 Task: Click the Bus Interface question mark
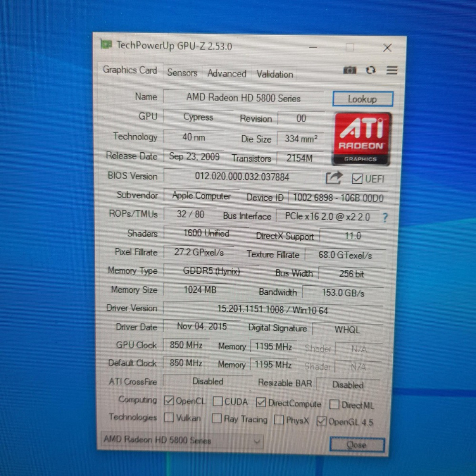point(385,217)
